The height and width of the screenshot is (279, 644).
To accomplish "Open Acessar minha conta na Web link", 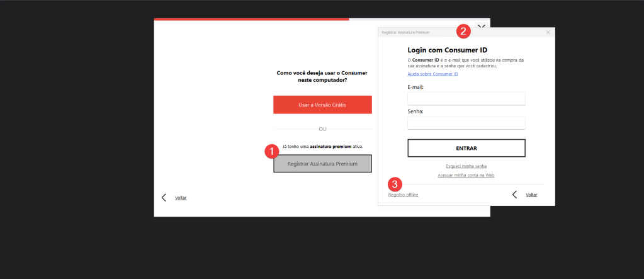I will pyautogui.click(x=466, y=175).
